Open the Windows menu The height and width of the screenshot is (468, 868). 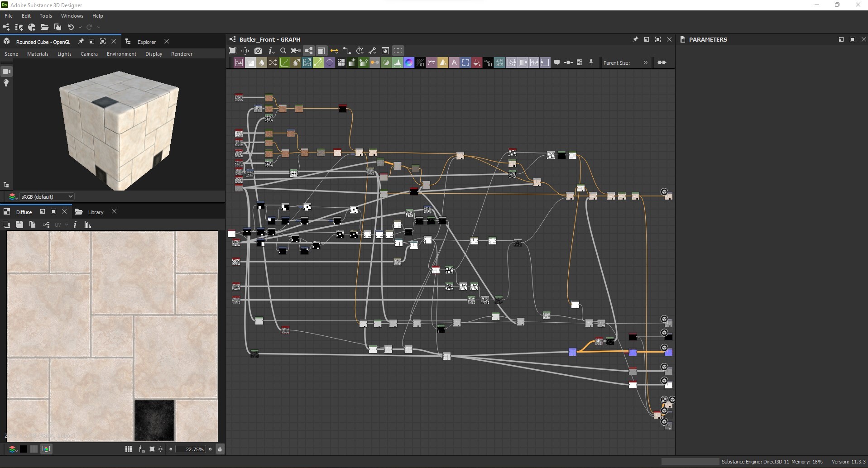tap(72, 16)
